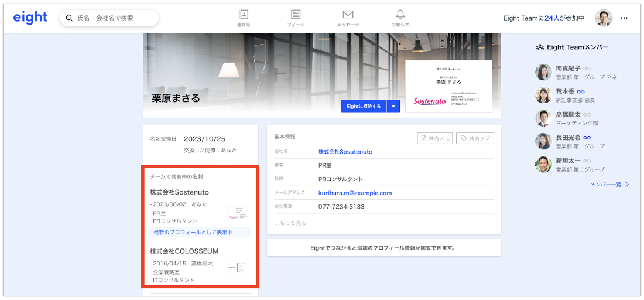The height and width of the screenshot is (300, 644).
Task: Open 株式会社Sosutenuto company link
Action: (x=345, y=152)
